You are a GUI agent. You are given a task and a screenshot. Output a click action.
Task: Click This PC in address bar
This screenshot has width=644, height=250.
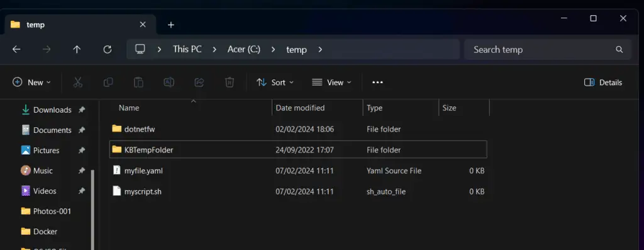tap(187, 49)
